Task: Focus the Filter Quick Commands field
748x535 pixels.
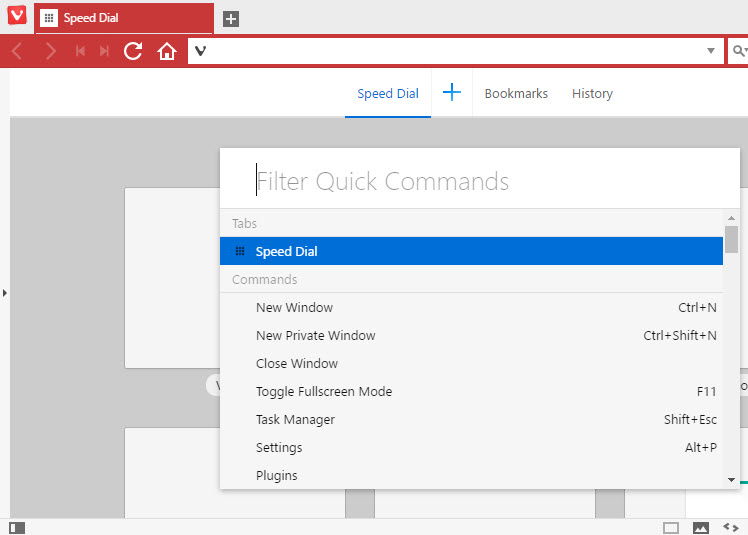Action: (x=480, y=180)
